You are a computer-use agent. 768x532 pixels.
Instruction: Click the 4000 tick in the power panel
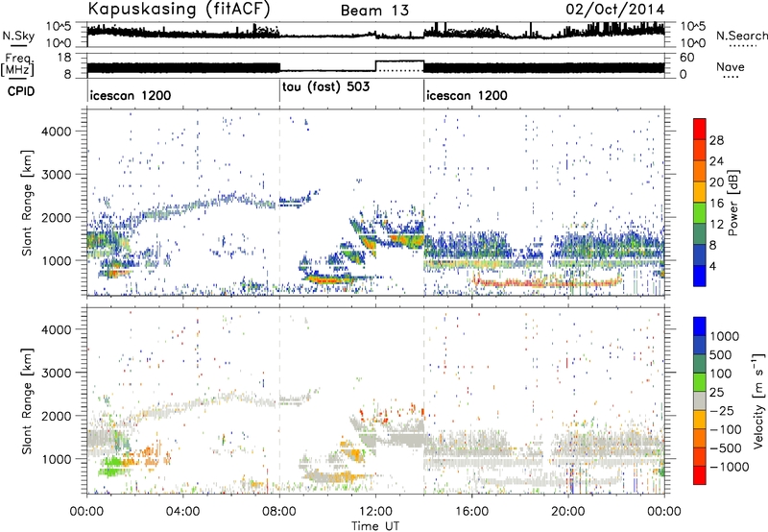[x=56, y=132]
